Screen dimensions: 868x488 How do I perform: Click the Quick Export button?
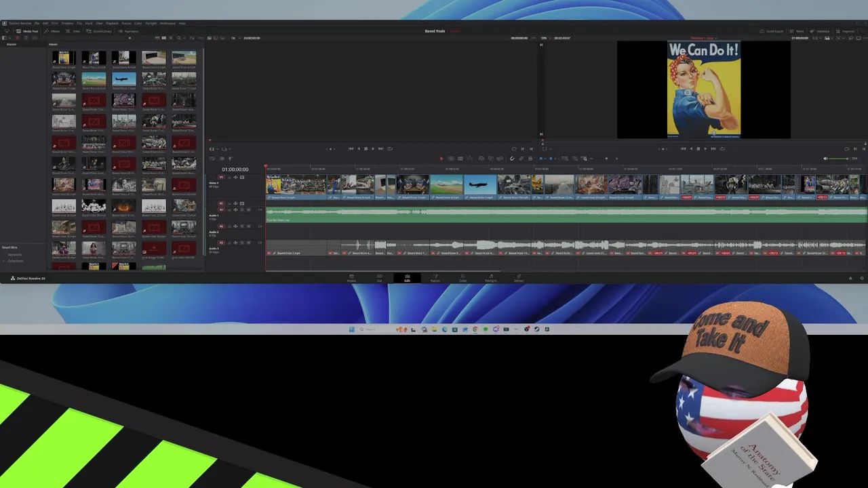[x=772, y=31]
